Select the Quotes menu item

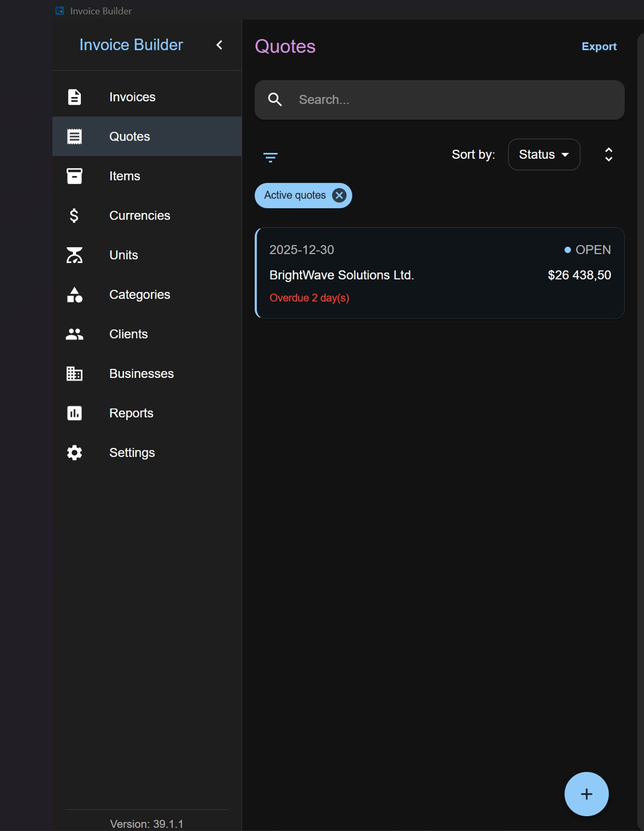pos(147,137)
